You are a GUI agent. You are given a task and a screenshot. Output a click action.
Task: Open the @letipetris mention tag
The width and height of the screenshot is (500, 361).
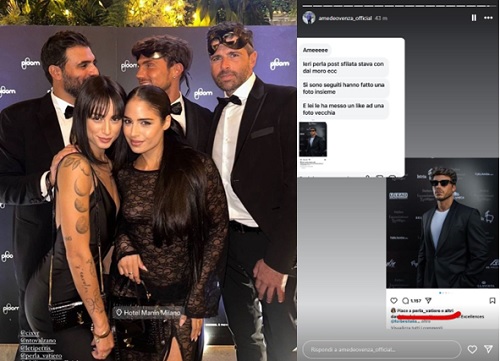36,348
